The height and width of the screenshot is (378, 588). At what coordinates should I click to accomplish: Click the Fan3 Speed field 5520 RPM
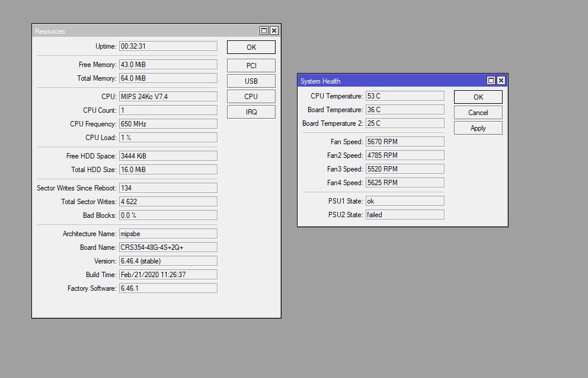point(405,169)
